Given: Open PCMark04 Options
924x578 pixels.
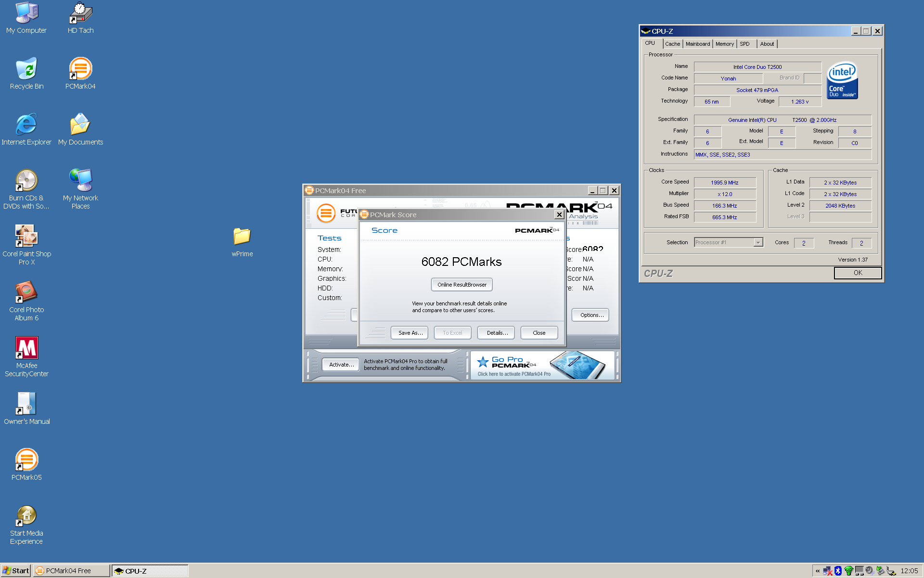Looking at the screenshot, I should coord(590,315).
